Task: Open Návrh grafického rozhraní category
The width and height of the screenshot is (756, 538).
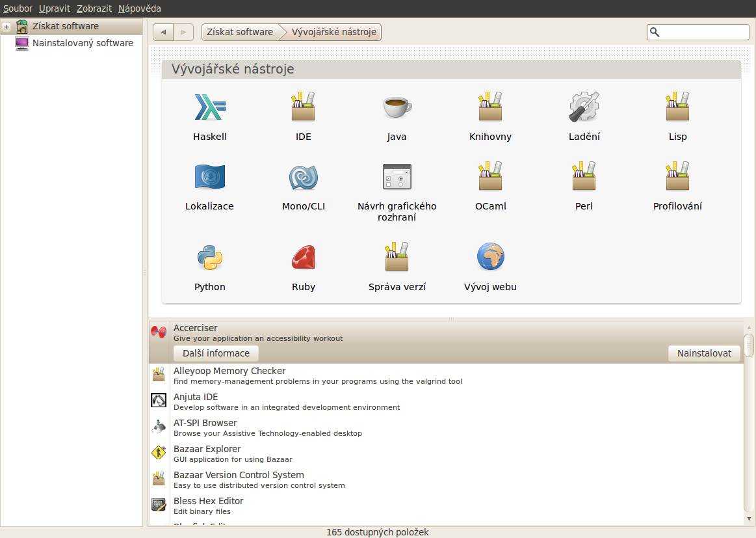Action: pyautogui.click(x=397, y=177)
